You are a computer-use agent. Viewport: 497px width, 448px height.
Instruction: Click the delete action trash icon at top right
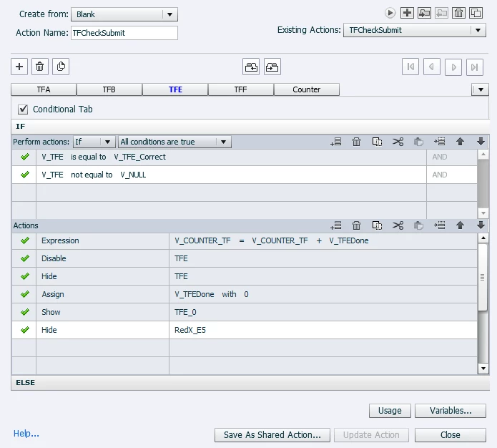(458, 13)
